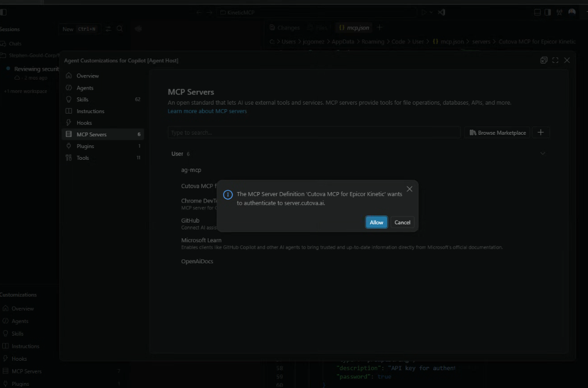Open Skills section showing 62 items
This screenshot has width=588, height=388.
[103, 100]
